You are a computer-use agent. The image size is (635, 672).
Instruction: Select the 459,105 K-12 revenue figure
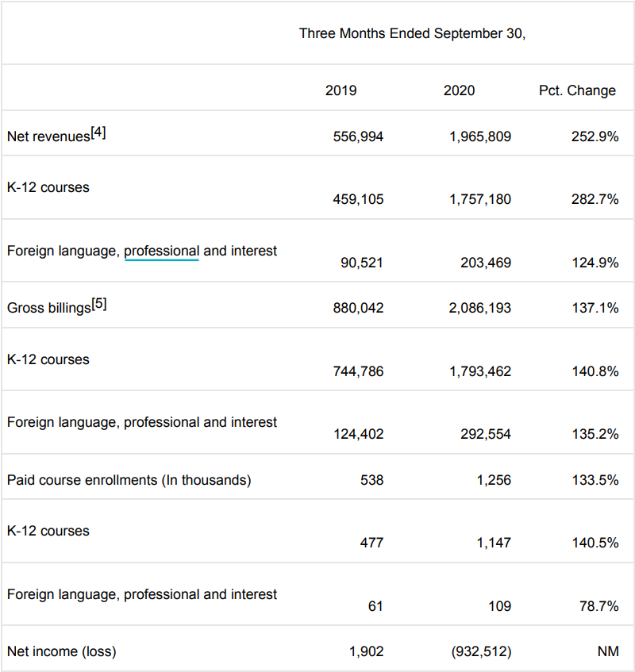(x=358, y=199)
